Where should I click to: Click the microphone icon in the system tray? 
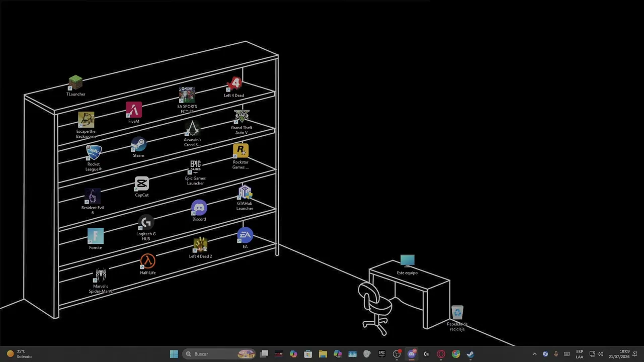(x=556, y=354)
